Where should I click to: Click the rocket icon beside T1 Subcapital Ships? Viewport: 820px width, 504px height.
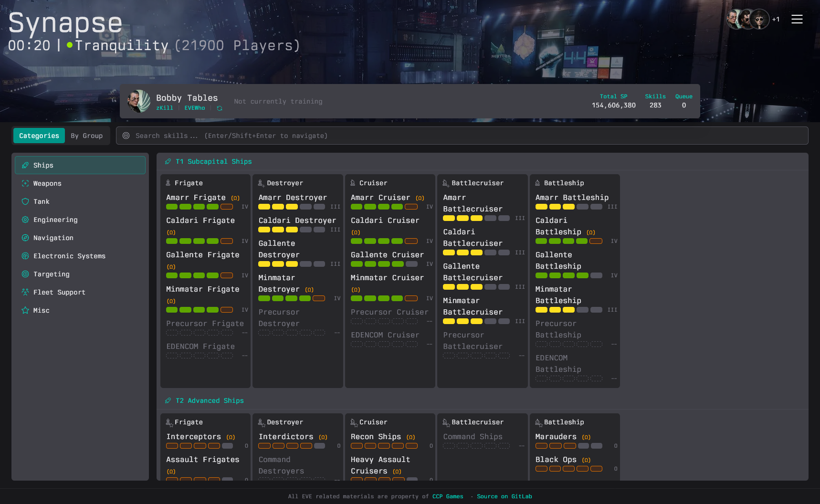(x=168, y=162)
